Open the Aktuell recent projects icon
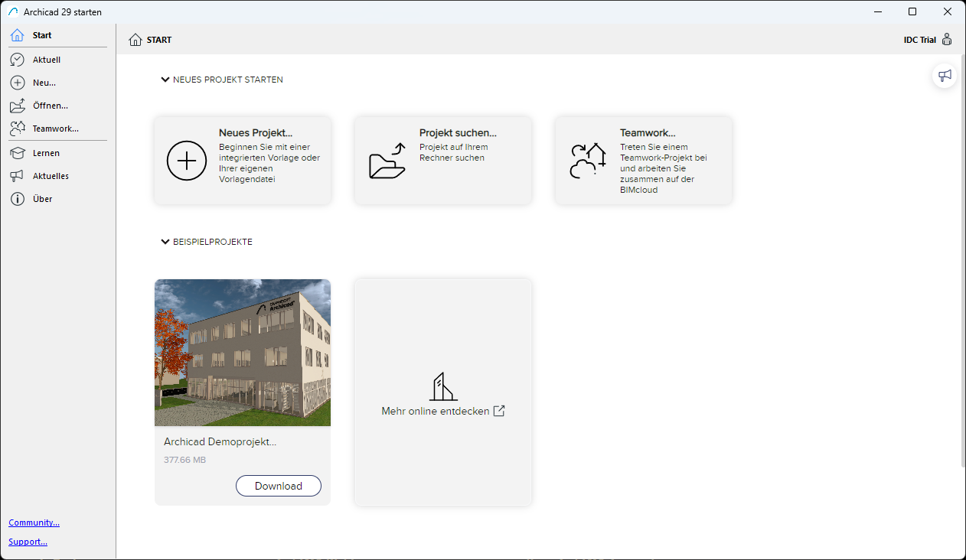 click(x=18, y=60)
